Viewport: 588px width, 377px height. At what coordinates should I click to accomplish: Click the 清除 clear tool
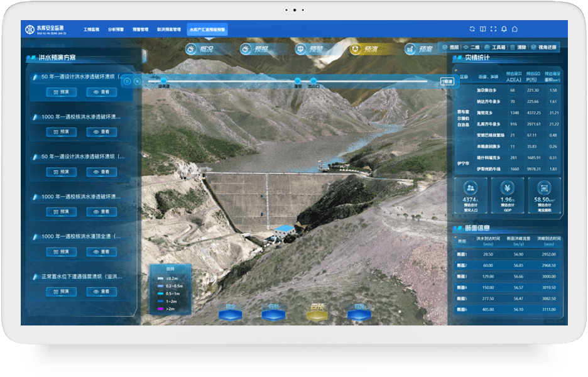[x=519, y=47]
